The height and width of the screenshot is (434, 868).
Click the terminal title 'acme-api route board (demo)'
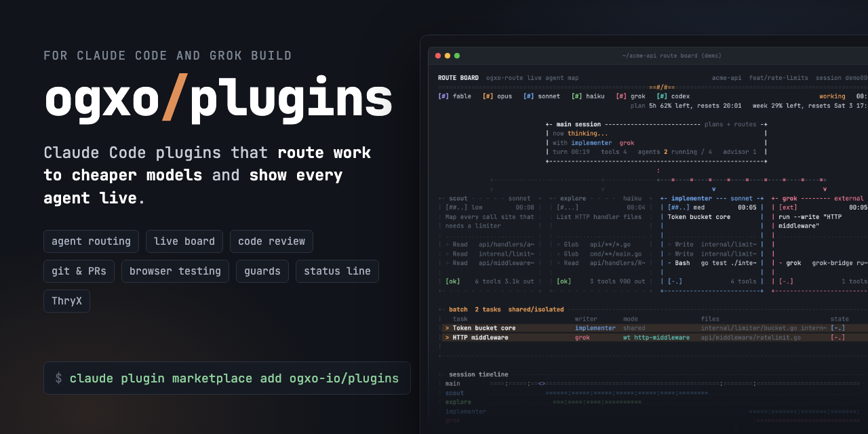pyautogui.click(x=671, y=56)
